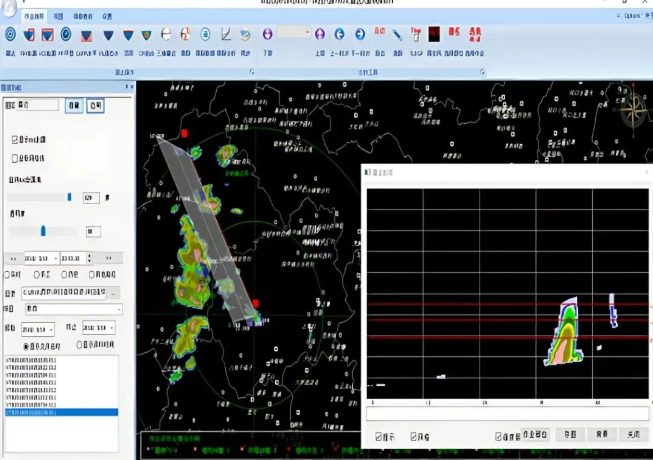Click the highlighted button beside the panel's top field
Image resolution: width=653 pixels, height=460 pixels.
point(74,106)
